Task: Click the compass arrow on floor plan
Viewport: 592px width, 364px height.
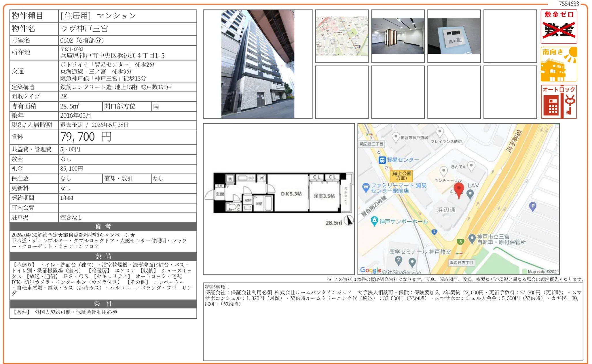Action: [x=349, y=220]
